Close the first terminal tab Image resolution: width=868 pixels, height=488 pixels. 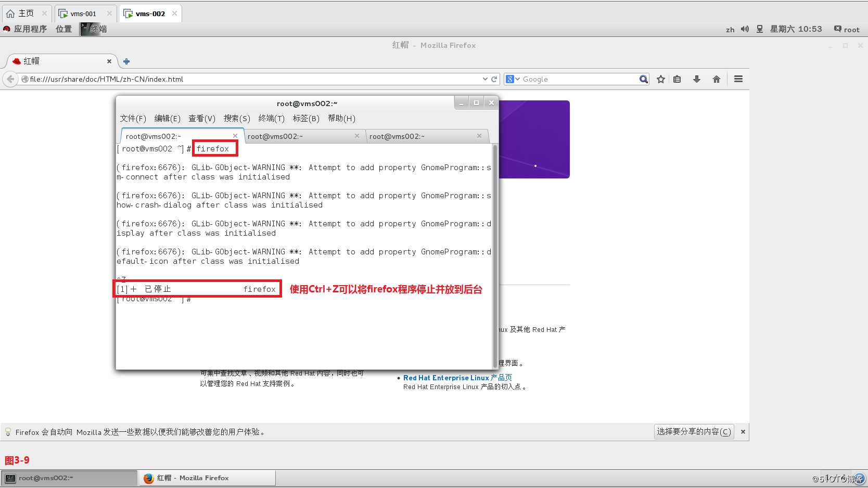coord(235,136)
